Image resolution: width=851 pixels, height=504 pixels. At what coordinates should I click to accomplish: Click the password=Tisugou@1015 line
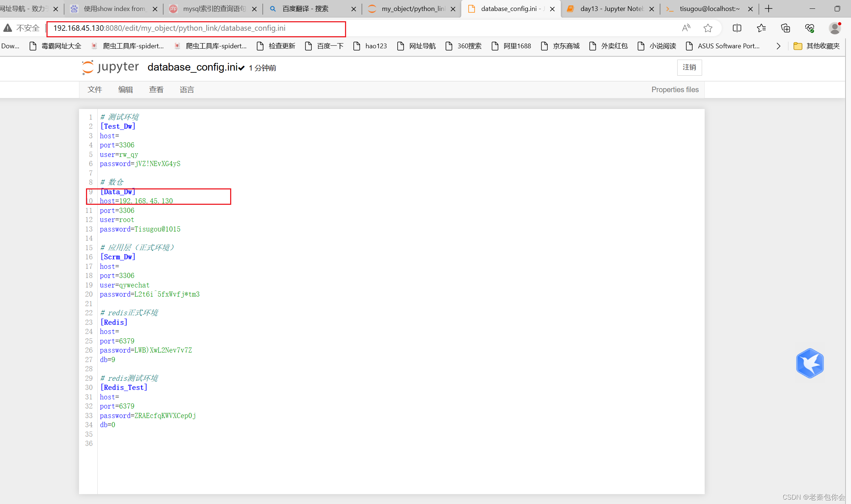point(140,229)
